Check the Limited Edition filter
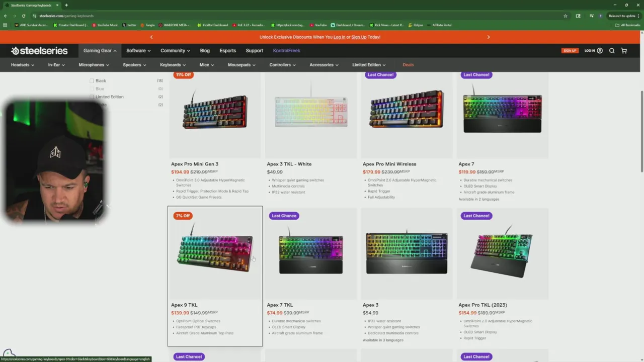Screen dimensions: 644x362 click(92, 97)
